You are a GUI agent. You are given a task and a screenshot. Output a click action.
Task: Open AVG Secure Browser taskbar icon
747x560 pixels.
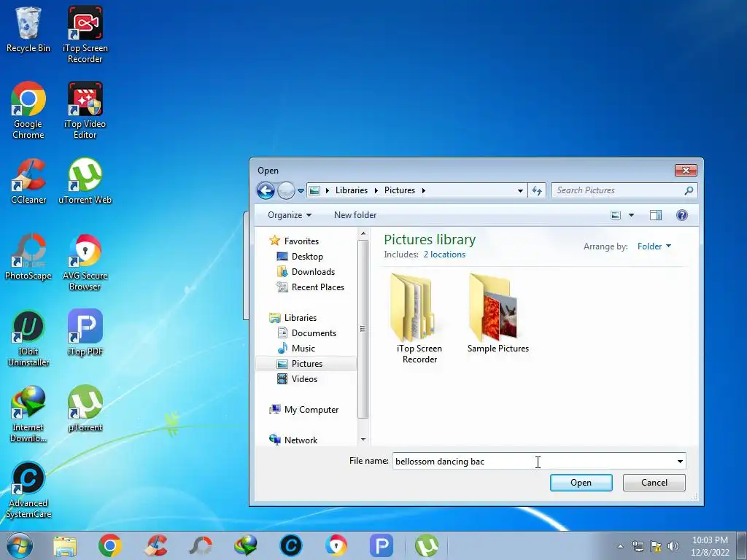336,546
